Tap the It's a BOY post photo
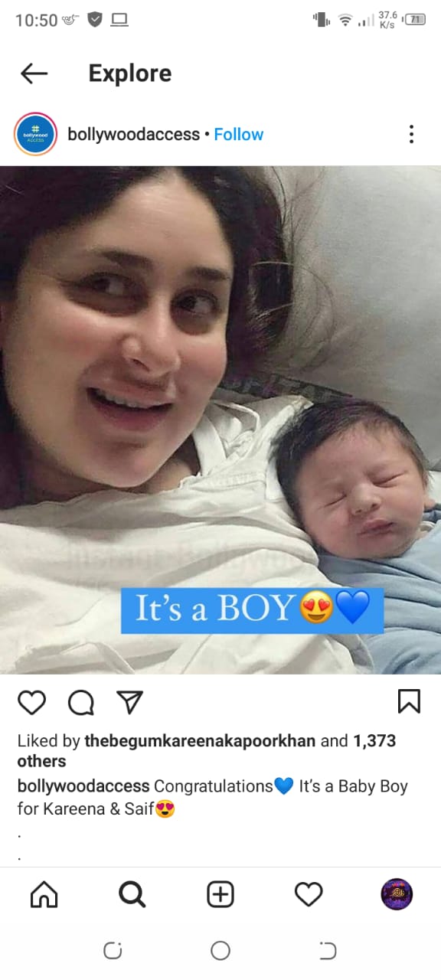Image resolution: width=441 pixels, height=980 pixels. 220,420
